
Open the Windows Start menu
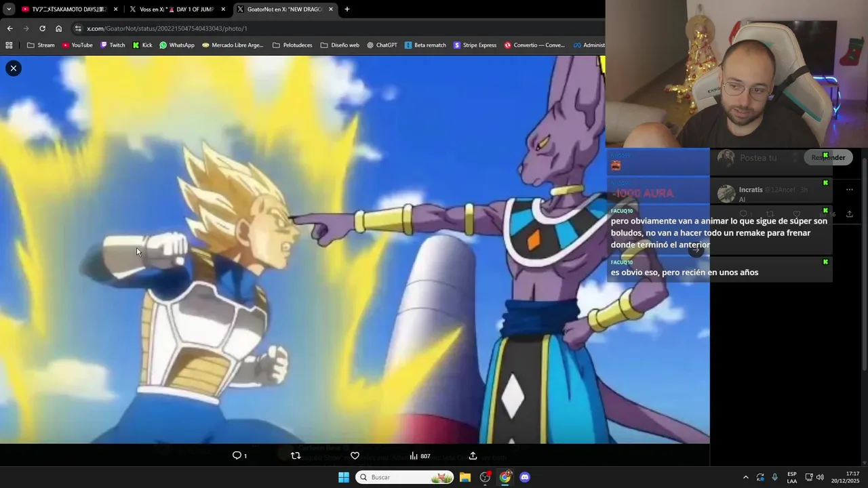click(x=344, y=477)
